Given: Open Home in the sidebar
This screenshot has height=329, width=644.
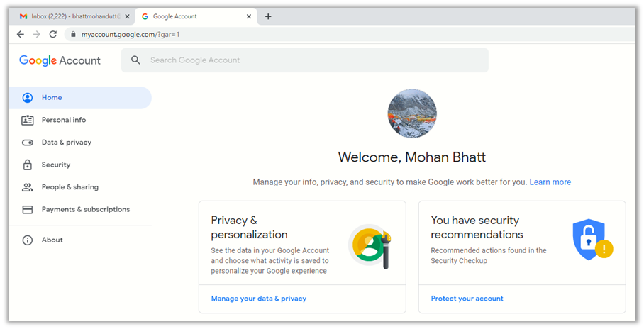Looking at the screenshot, I should 81,98.
